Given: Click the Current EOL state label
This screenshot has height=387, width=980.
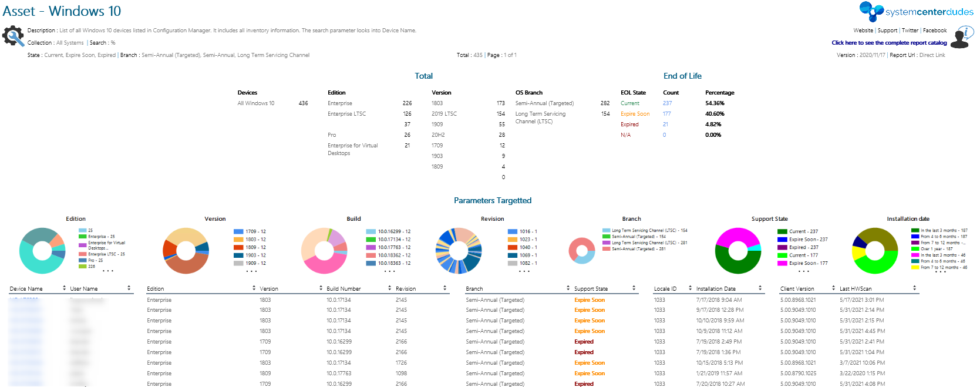Looking at the screenshot, I should pyautogui.click(x=629, y=103).
